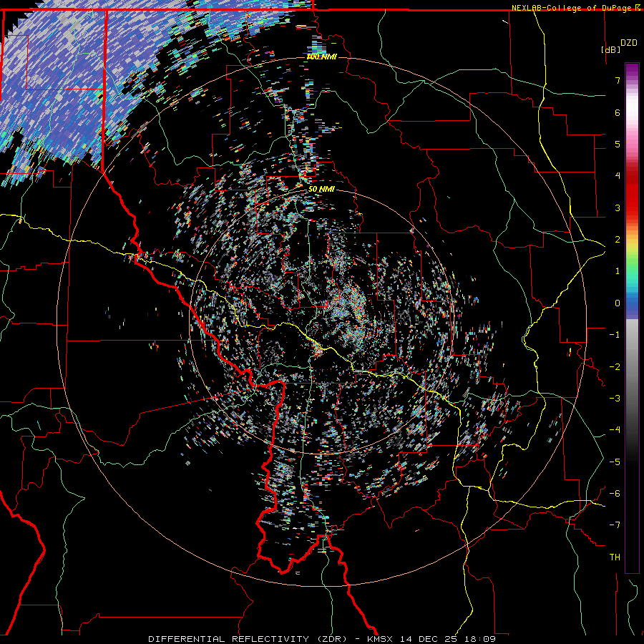Click the 0 scale value
This screenshot has height=644, width=644.
tap(618, 303)
